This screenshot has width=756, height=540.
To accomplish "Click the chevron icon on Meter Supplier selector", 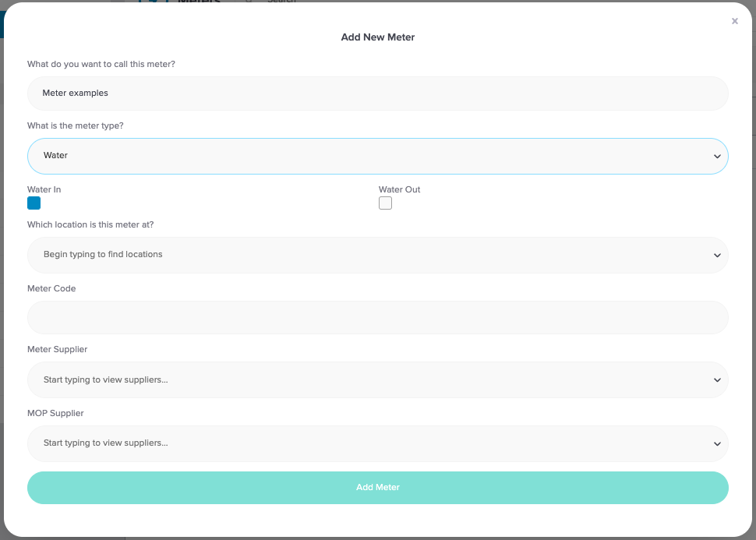I will point(716,379).
